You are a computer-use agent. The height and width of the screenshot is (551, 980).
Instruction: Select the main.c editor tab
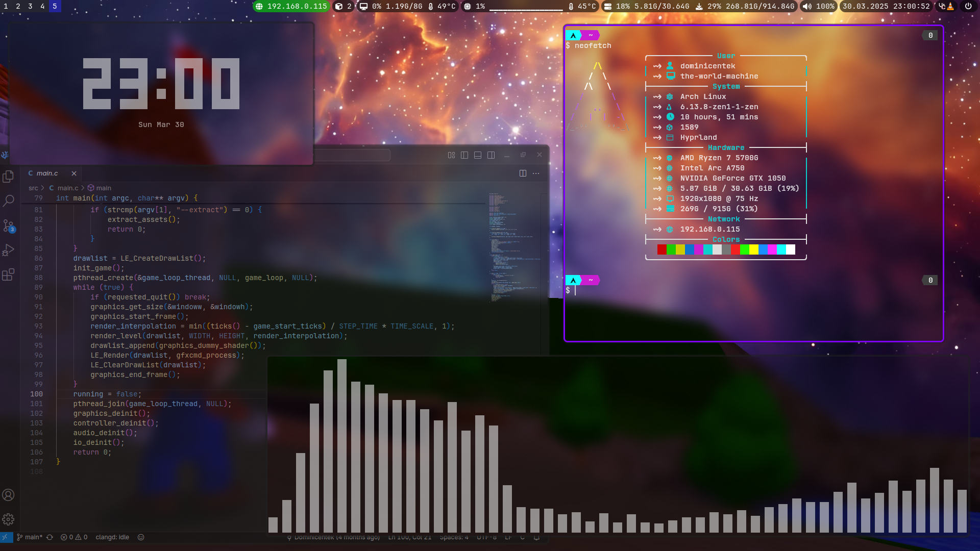pyautogui.click(x=47, y=173)
